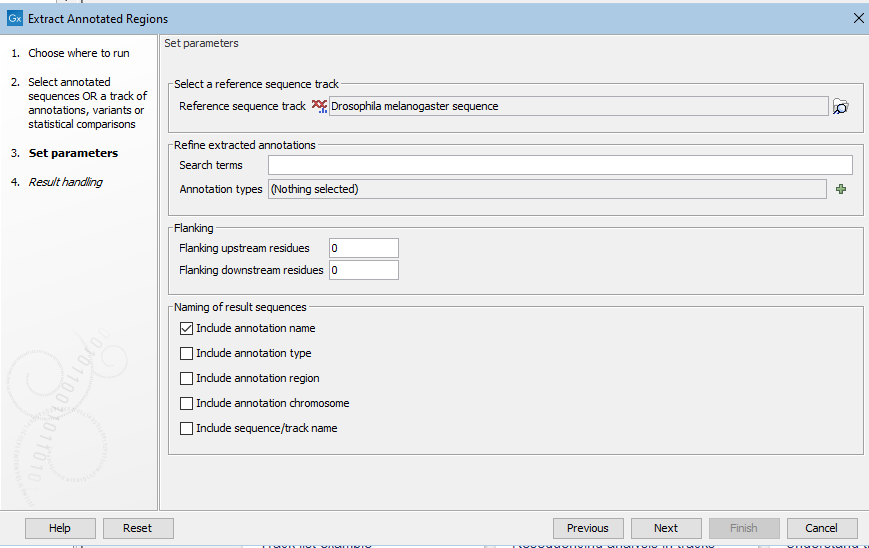Viewport: 869px width, 548px height.
Task: Click the Previous button
Action: pos(588,528)
